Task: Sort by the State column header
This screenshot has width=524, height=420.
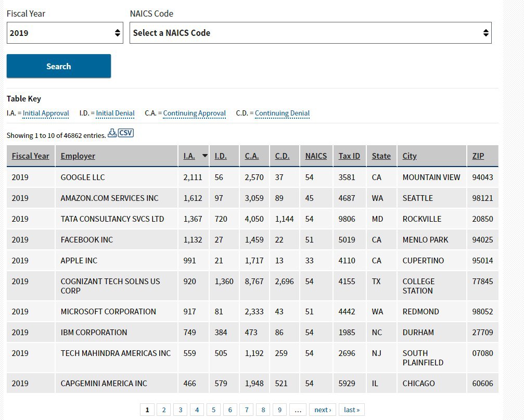Action: (x=381, y=156)
